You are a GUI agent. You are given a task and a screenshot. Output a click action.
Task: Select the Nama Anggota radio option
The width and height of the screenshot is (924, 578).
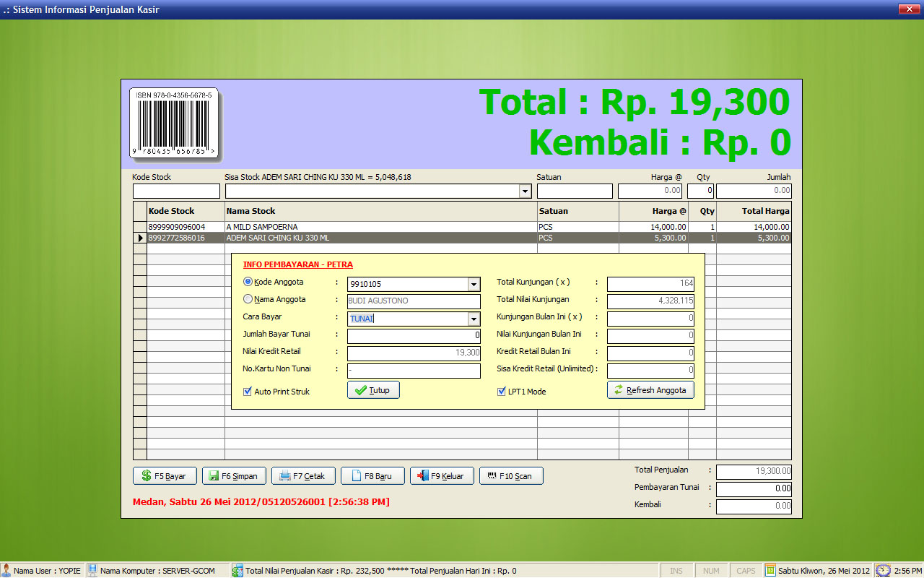248,299
